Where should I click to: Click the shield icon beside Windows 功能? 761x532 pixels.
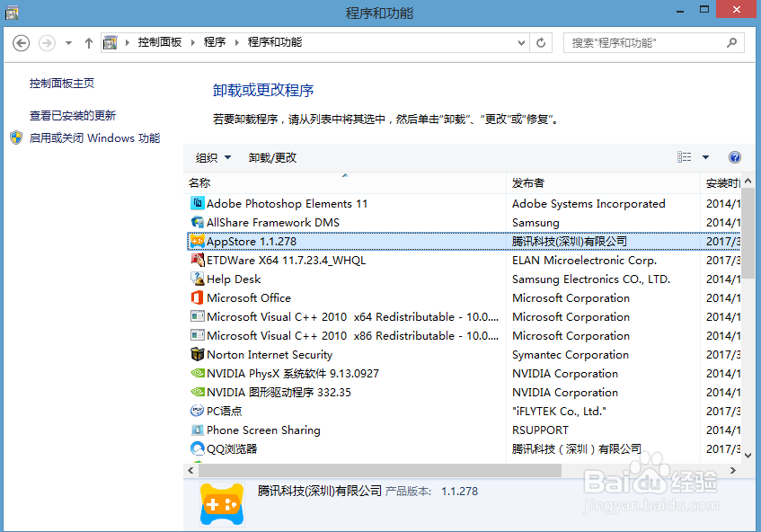click(16, 137)
